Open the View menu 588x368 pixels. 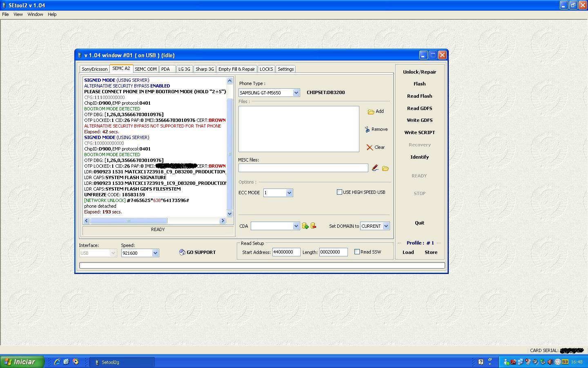(18, 14)
